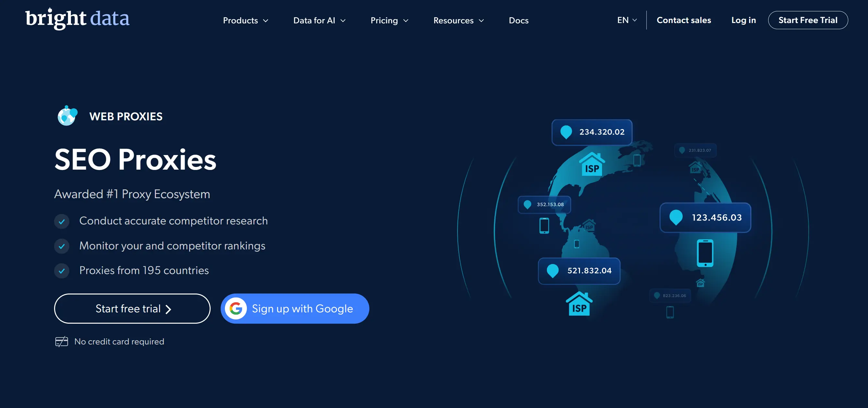Click checkmark beside Proxies from 195 countries
This screenshot has height=408, width=868.
[x=62, y=271]
